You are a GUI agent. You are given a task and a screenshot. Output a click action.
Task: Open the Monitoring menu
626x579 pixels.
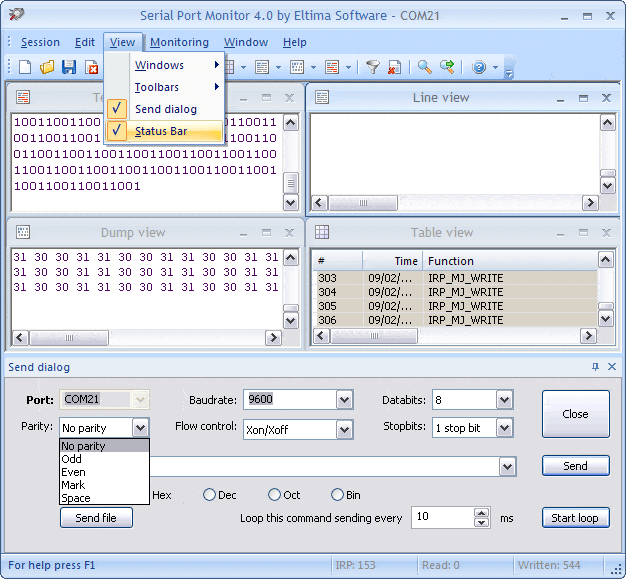coord(180,42)
